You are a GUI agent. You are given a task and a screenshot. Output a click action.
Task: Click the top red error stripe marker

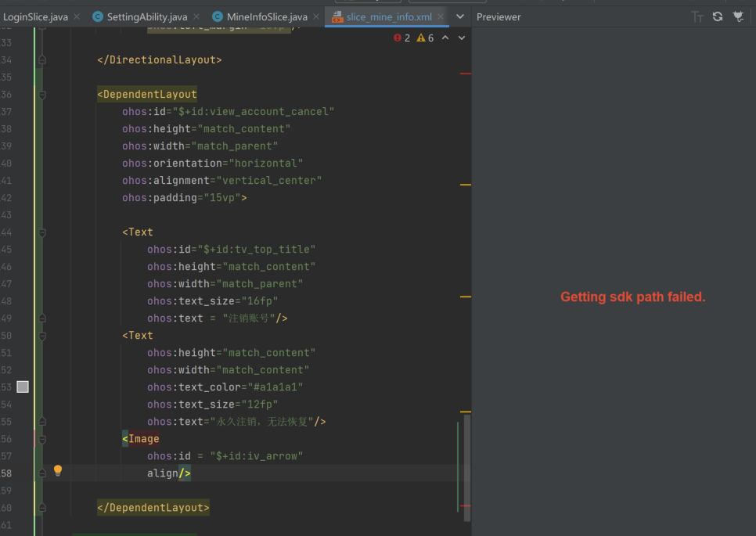click(x=466, y=74)
